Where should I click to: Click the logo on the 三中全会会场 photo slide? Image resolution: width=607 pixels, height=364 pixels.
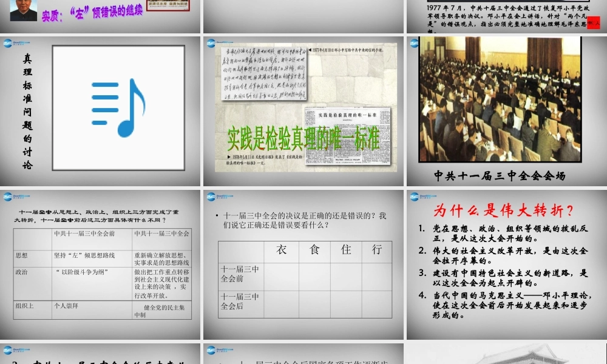tap(415, 44)
